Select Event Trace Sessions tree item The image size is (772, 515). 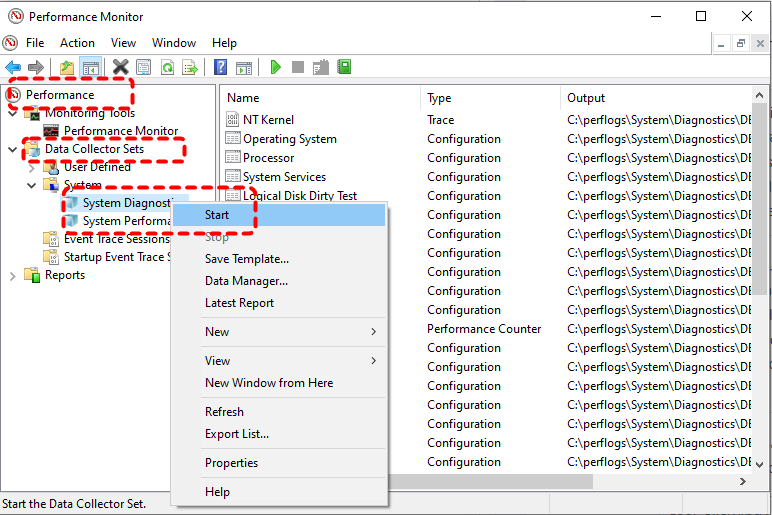click(x=117, y=239)
